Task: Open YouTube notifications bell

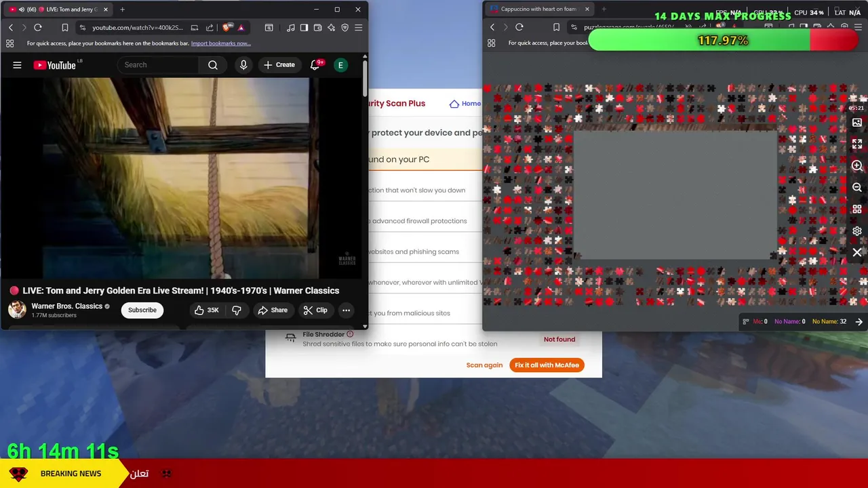Action: coord(315,65)
